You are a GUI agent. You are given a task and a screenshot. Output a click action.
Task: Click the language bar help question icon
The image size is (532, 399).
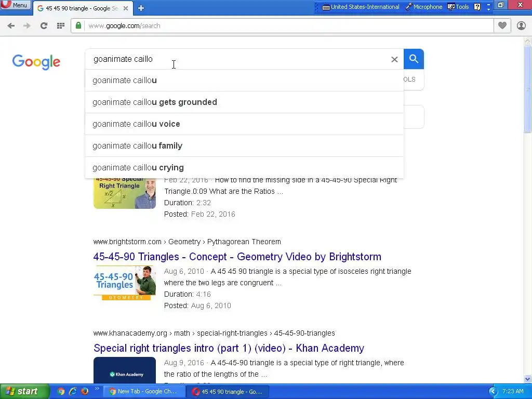[477, 7]
